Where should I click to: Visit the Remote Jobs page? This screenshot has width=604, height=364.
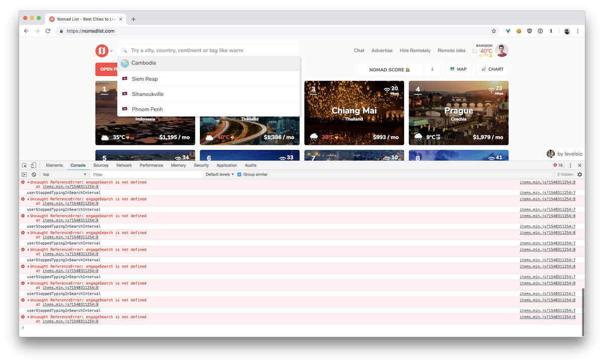click(451, 50)
